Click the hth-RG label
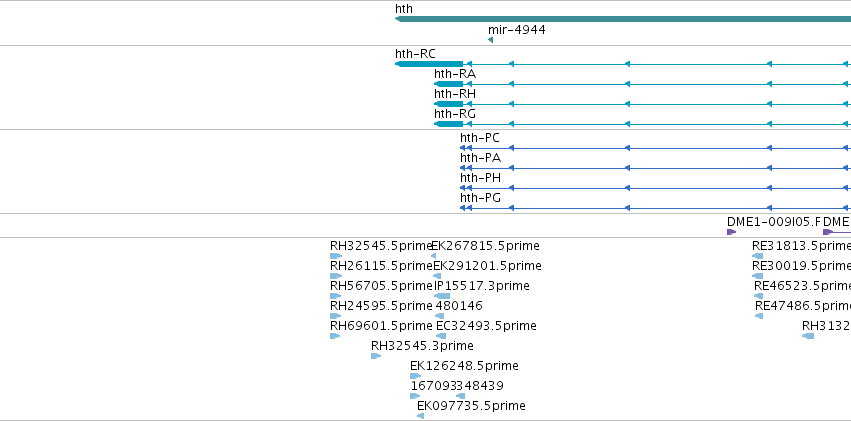This screenshot has width=851, height=421. pos(455,114)
